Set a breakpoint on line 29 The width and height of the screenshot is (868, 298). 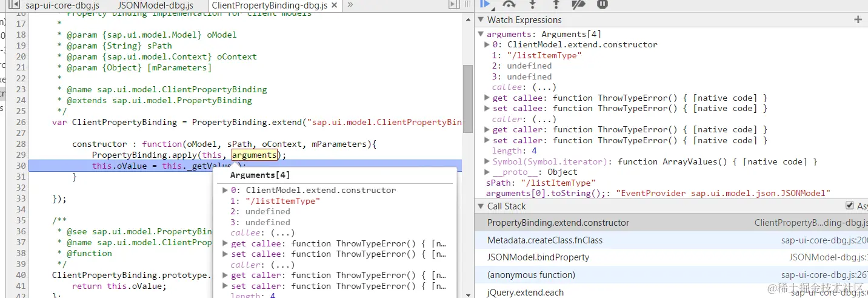coord(21,155)
